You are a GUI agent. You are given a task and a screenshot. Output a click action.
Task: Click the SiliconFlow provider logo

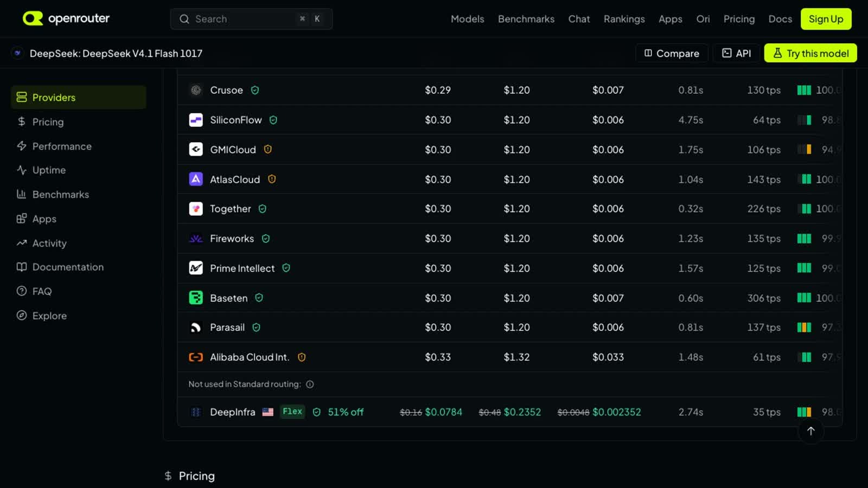click(x=196, y=120)
